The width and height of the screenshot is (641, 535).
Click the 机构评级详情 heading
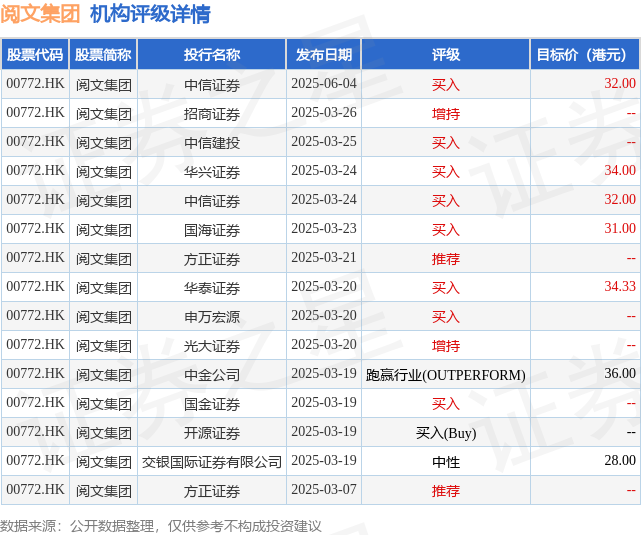click(x=150, y=14)
